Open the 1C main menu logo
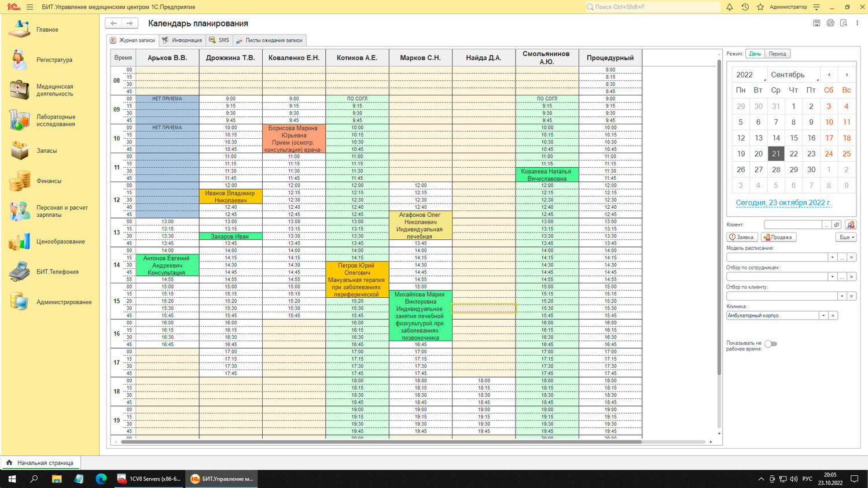The image size is (868, 488). tap(13, 7)
